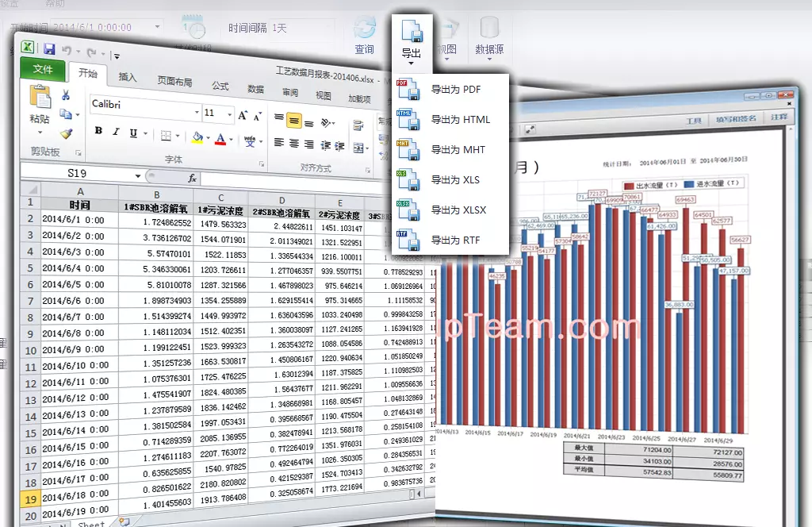Click the fx insert function icon
The width and height of the screenshot is (812, 527).
(x=192, y=179)
